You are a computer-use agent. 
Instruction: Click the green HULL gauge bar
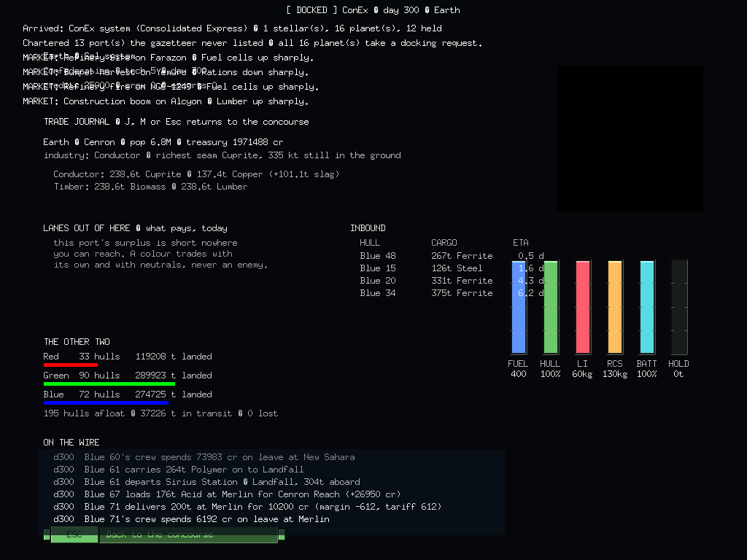point(551,307)
